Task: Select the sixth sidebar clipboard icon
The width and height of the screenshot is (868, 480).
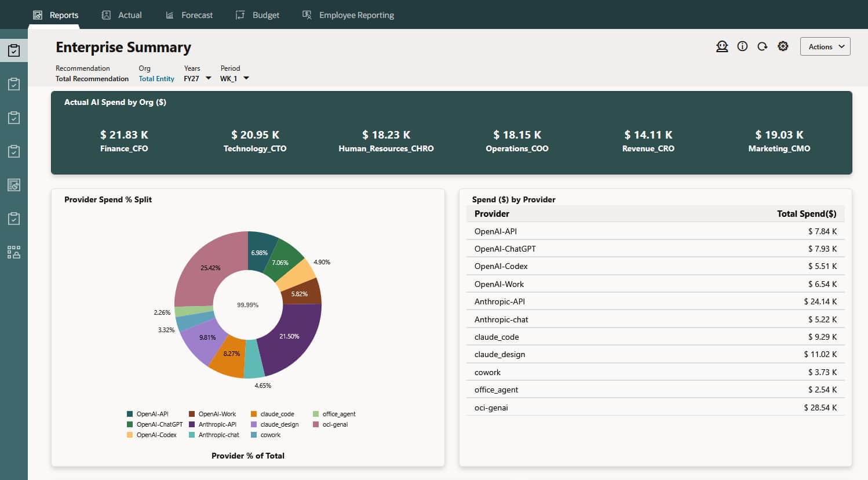Action: tap(14, 219)
